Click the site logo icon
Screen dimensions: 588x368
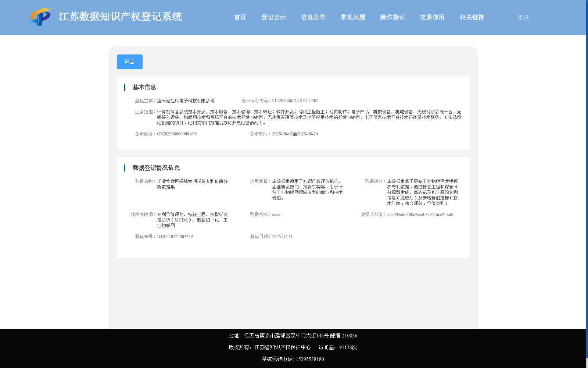pyautogui.click(x=40, y=17)
